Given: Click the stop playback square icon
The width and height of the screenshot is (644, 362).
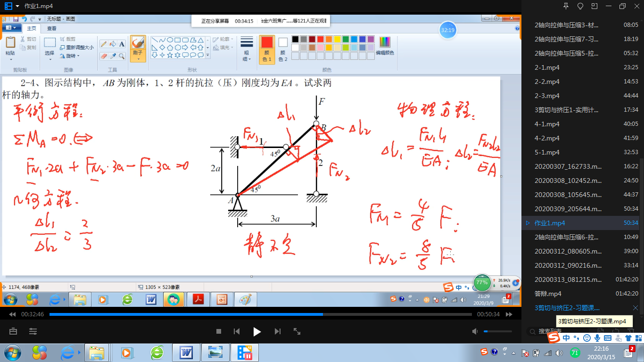Looking at the screenshot, I should click(x=219, y=331).
